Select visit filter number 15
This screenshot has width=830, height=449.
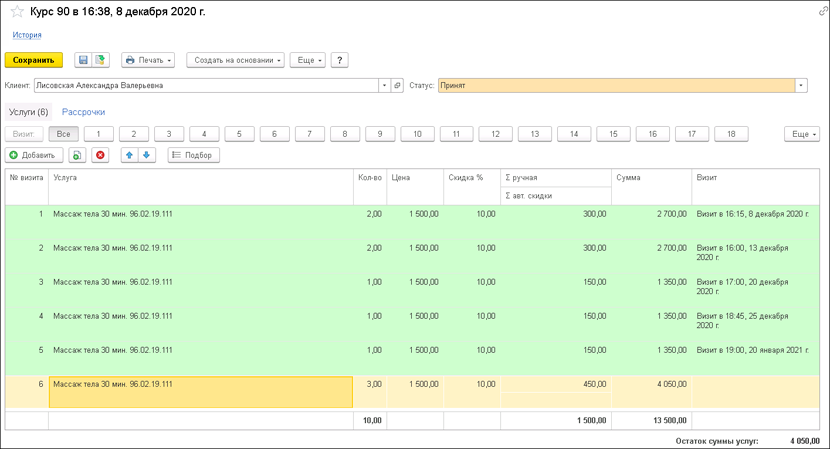613,134
